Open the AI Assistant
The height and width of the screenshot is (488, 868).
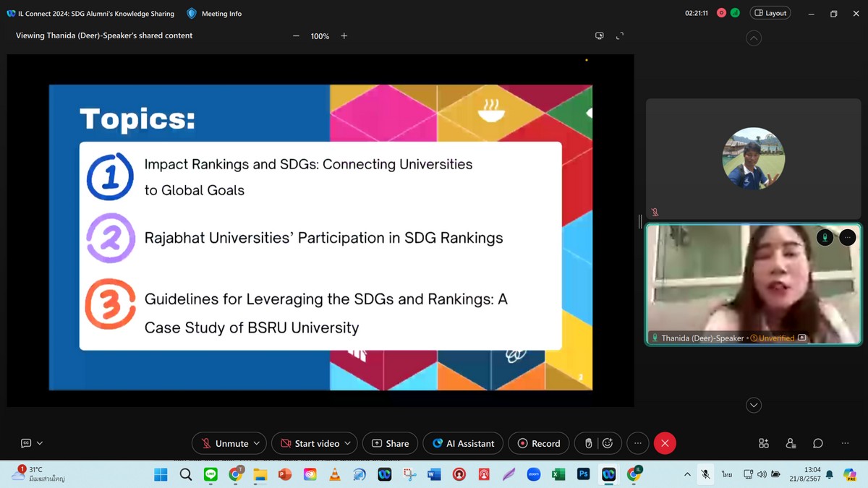(x=463, y=443)
